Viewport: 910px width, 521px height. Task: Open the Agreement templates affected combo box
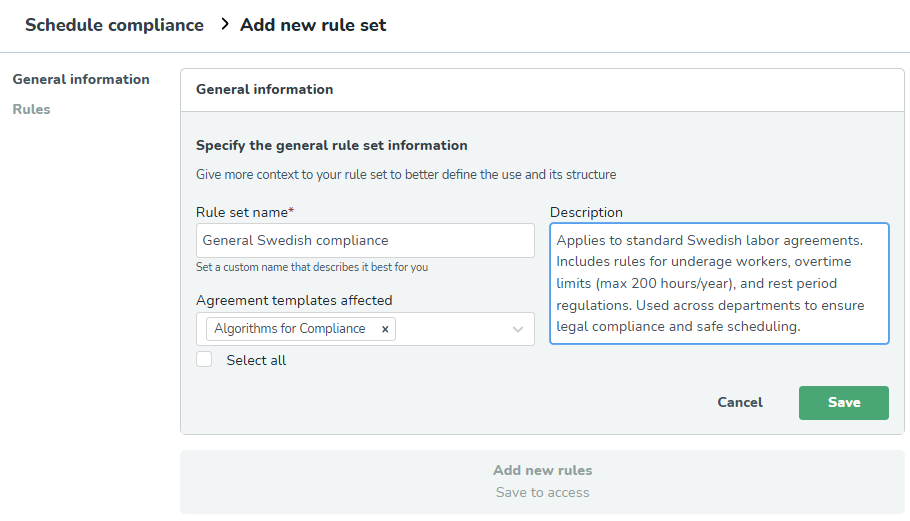pyautogui.click(x=365, y=329)
